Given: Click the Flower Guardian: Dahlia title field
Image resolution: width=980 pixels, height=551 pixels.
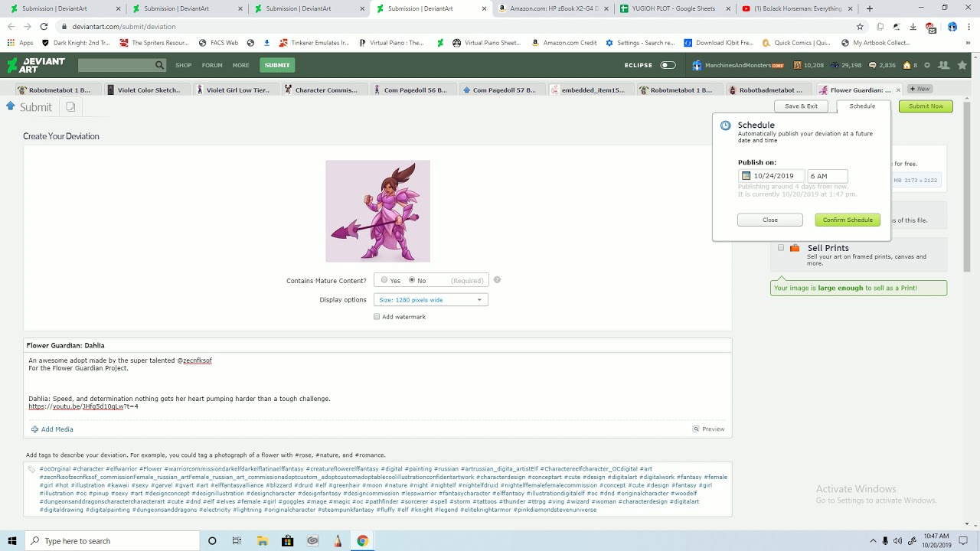Looking at the screenshot, I should 377,345.
